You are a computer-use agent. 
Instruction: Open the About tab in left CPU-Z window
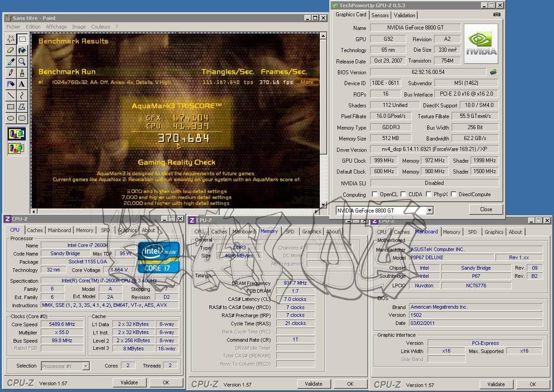point(149,230)
